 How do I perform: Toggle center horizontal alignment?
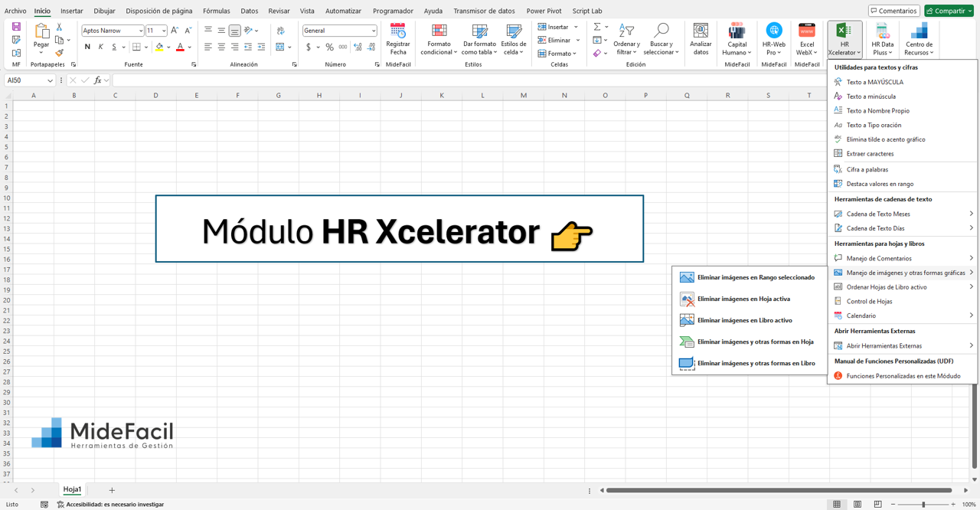(221, 47)
